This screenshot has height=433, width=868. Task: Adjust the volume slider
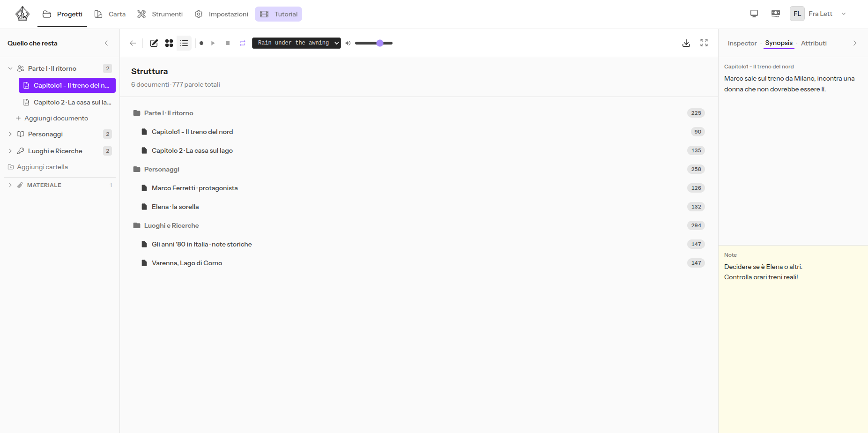pos(374,43)
